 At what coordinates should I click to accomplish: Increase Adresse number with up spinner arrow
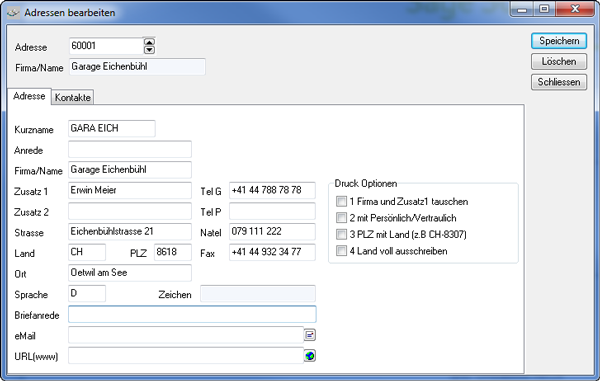[x=149, y=42]
